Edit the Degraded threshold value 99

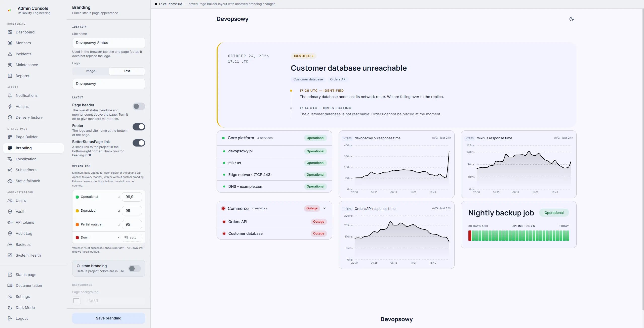tap(132, 211)
